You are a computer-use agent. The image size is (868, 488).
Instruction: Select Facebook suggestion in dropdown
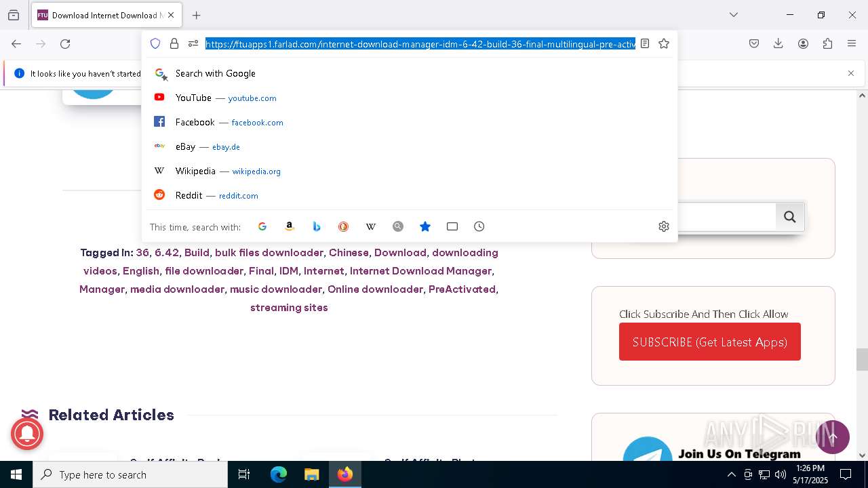(x=410, y=122)
